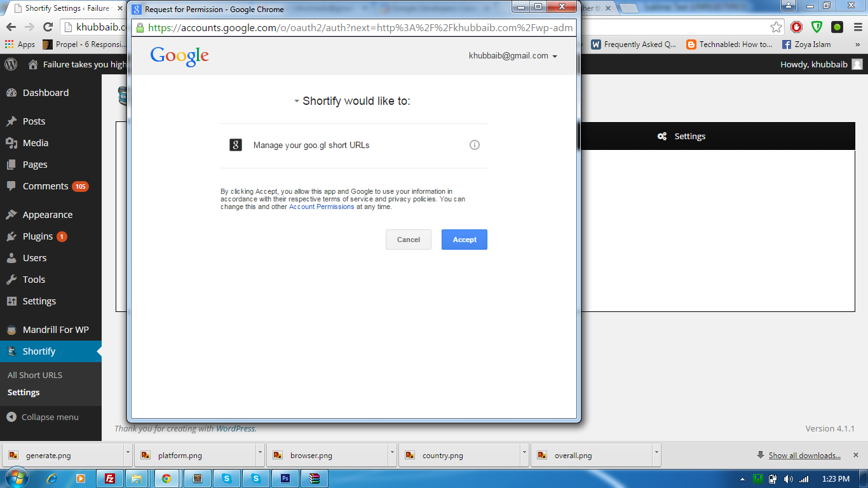Close the downloads bar with the X
The image size is (868, 488).
tap(856, 455)
